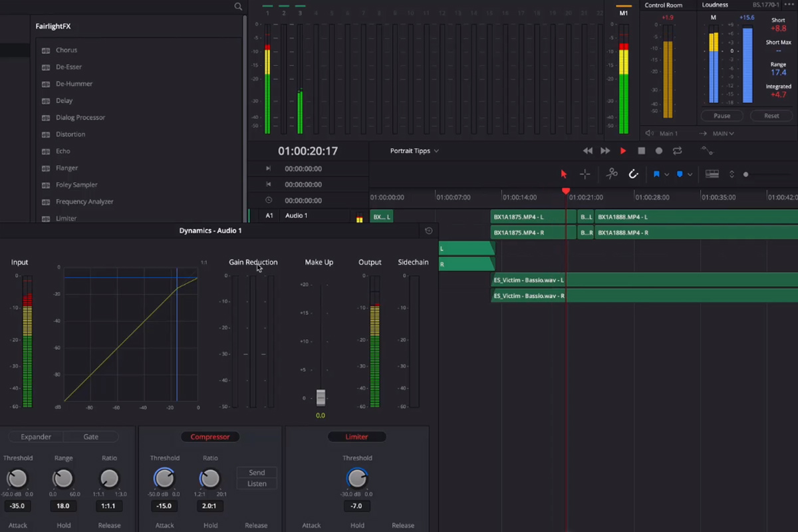Viewport: 798px width, 532px height.
Task: Click the Range value field 18.0
Action: click(63, 506)
